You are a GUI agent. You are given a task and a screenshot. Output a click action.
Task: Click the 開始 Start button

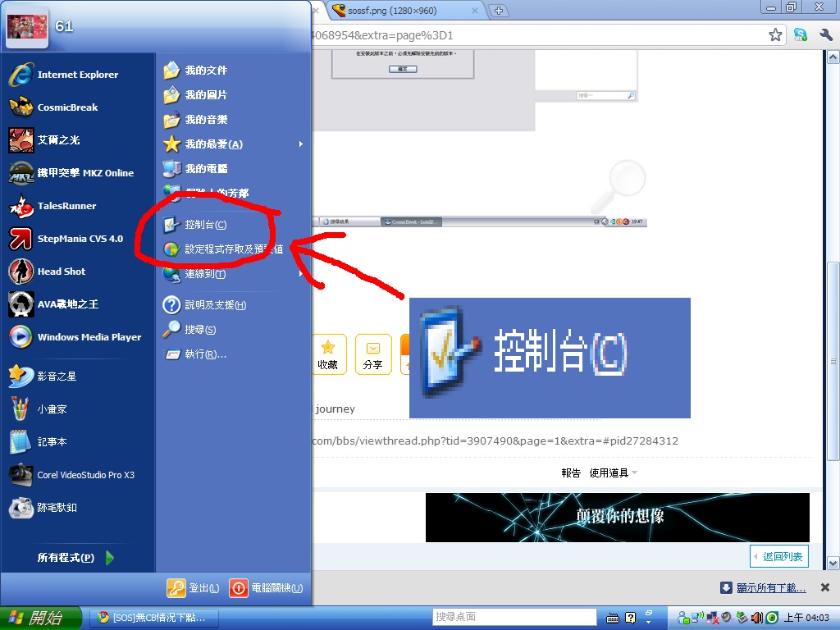click(41, 618)
